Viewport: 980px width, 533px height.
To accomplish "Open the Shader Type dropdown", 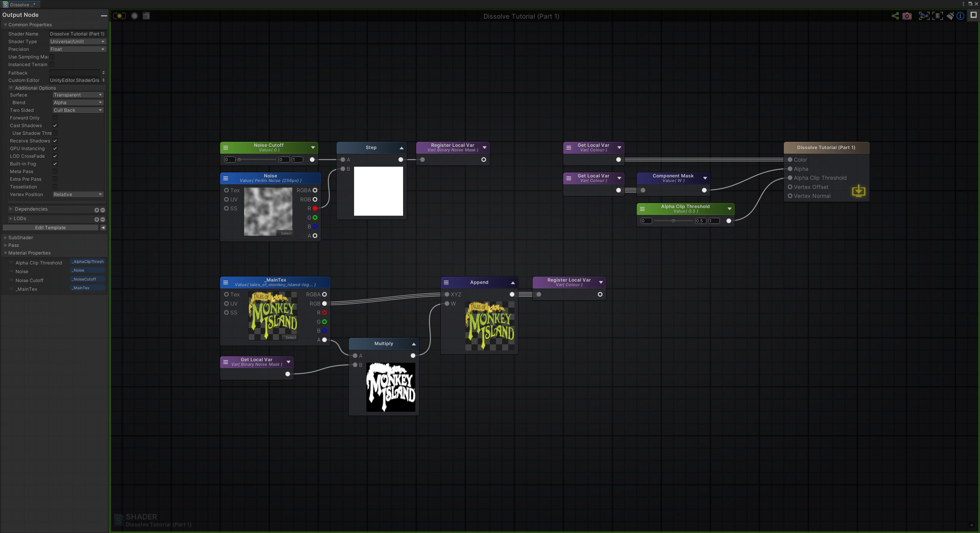I will (x=78, y=41).
